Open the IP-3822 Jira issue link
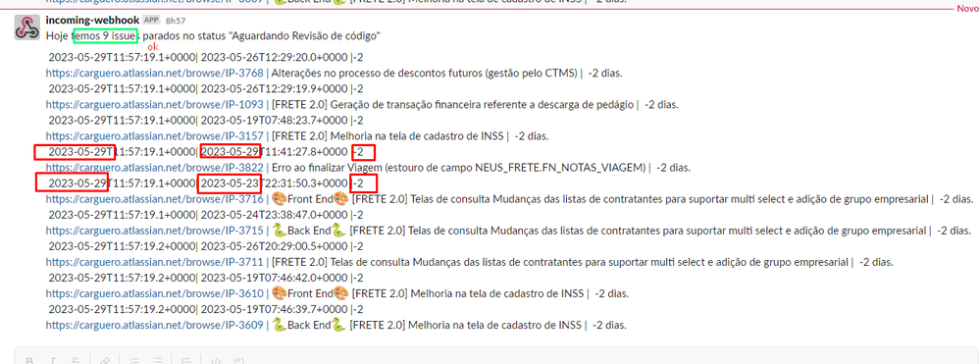Image resolution: width=980 pixels, height=364 pixels. [x=154, y=168]
